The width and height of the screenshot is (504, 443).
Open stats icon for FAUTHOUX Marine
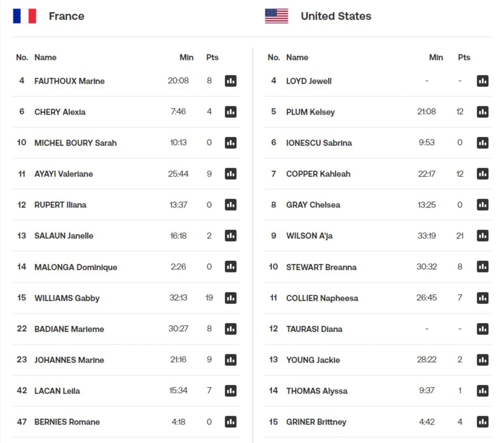coord(231,81)
